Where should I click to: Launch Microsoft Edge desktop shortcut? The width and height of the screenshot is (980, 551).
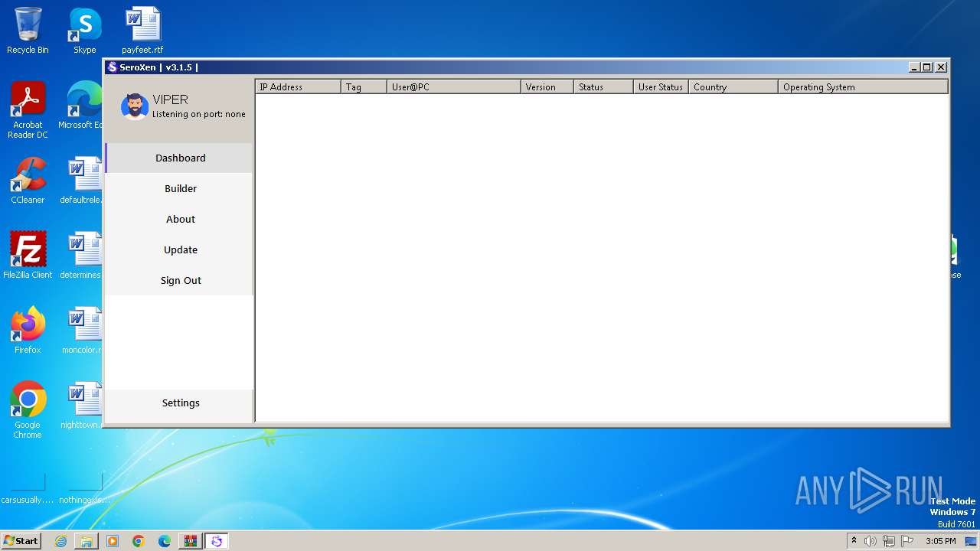[x=83, y=106]
